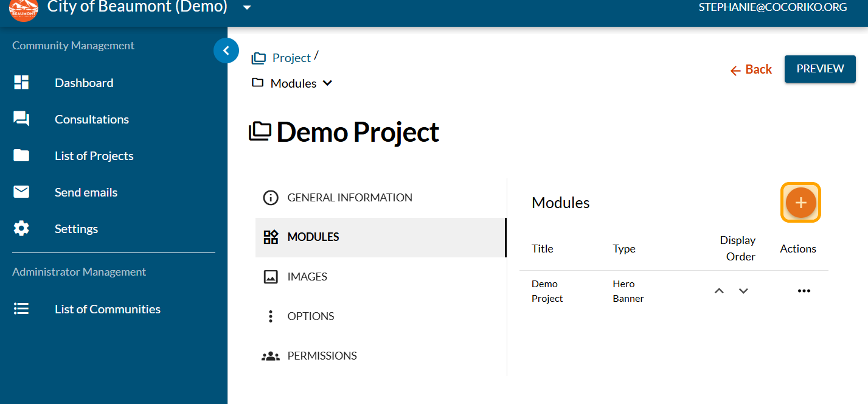Open the three-dot actions menu for Demo Project

click(x=804, y=291)
